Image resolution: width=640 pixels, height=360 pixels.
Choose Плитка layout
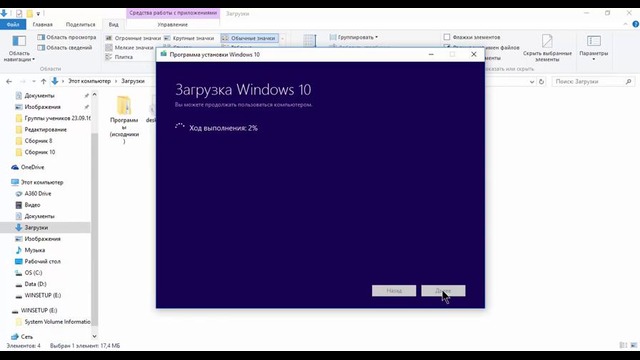[119, 57]
